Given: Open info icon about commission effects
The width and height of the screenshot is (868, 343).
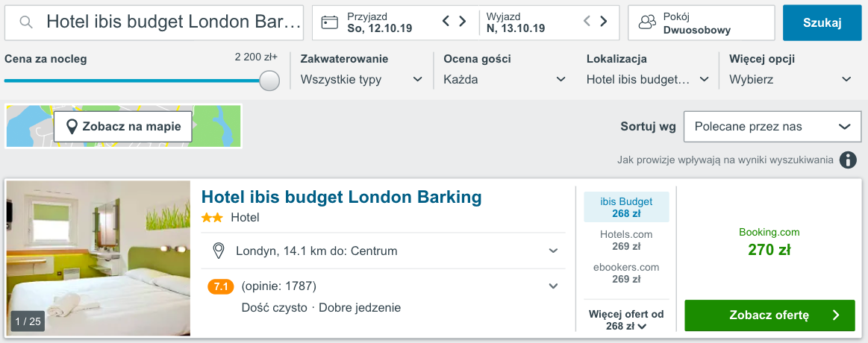Looking at the screenshot, I should click(x=848, y=160).
